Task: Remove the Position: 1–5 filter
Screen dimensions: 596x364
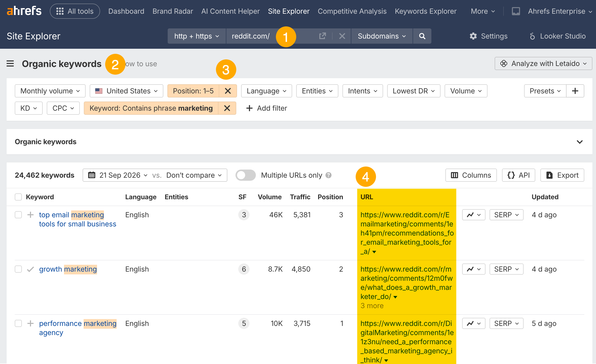Action: coord(228,91)
